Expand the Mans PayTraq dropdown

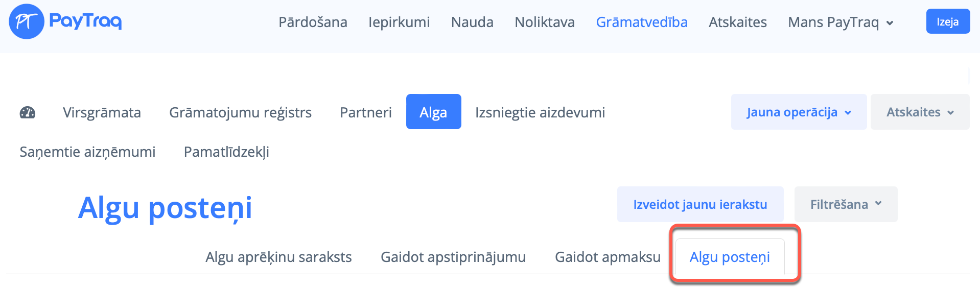(841, 22)
